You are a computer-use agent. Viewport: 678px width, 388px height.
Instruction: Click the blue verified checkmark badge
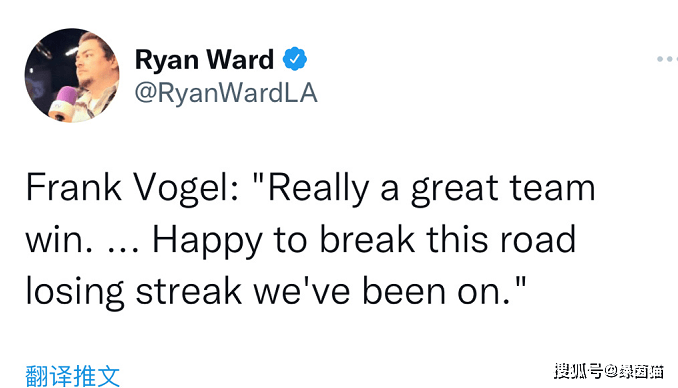coord(295,58)
